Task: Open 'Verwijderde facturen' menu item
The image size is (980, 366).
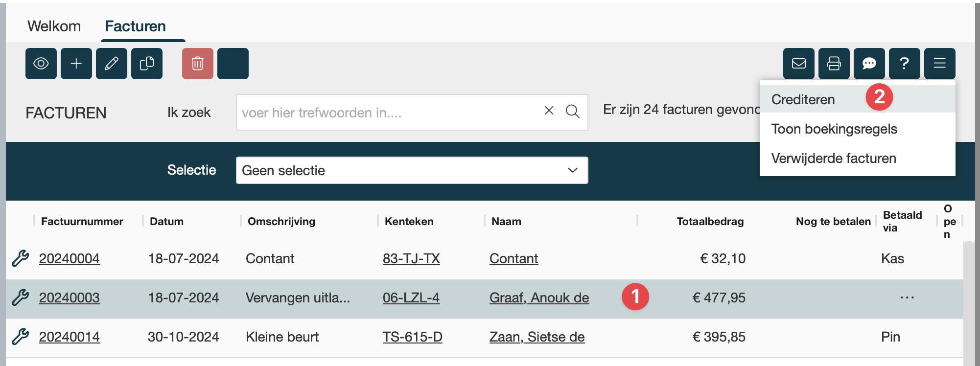Action: click(x=834, y=159)
